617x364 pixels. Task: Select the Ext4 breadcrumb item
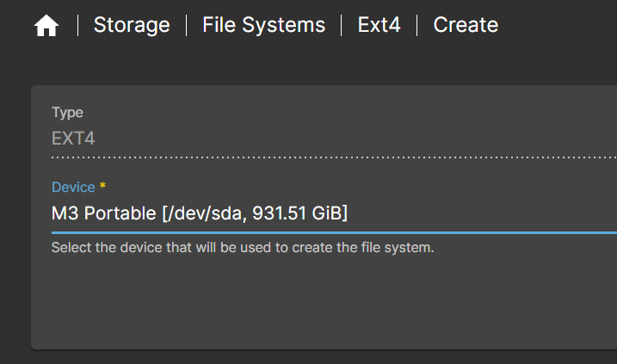(379, 25)
